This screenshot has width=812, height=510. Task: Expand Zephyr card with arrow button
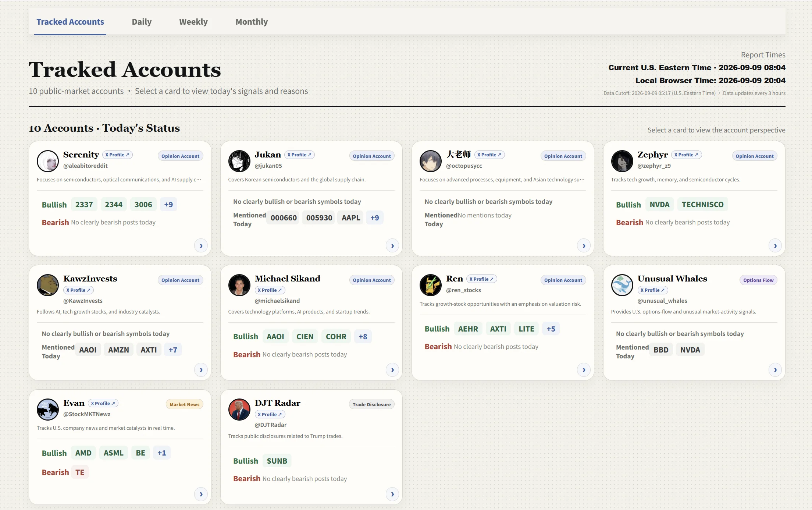(x=775, y=246)
